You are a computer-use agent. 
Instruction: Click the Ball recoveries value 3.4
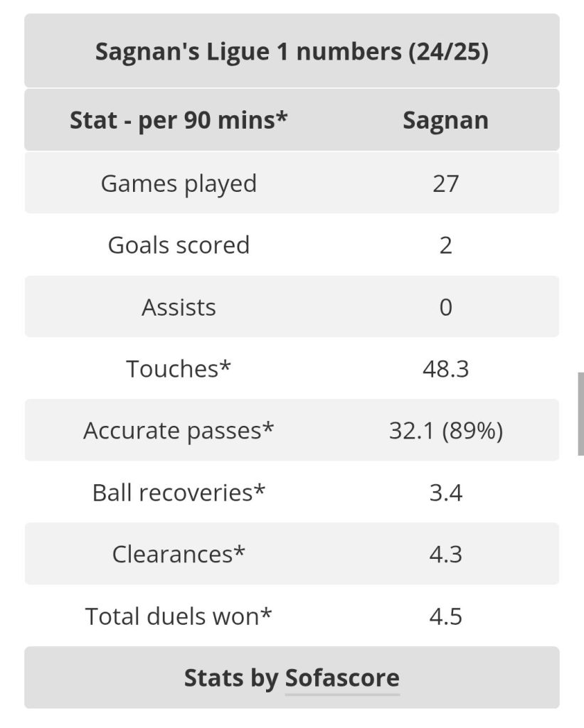[445, 493]
